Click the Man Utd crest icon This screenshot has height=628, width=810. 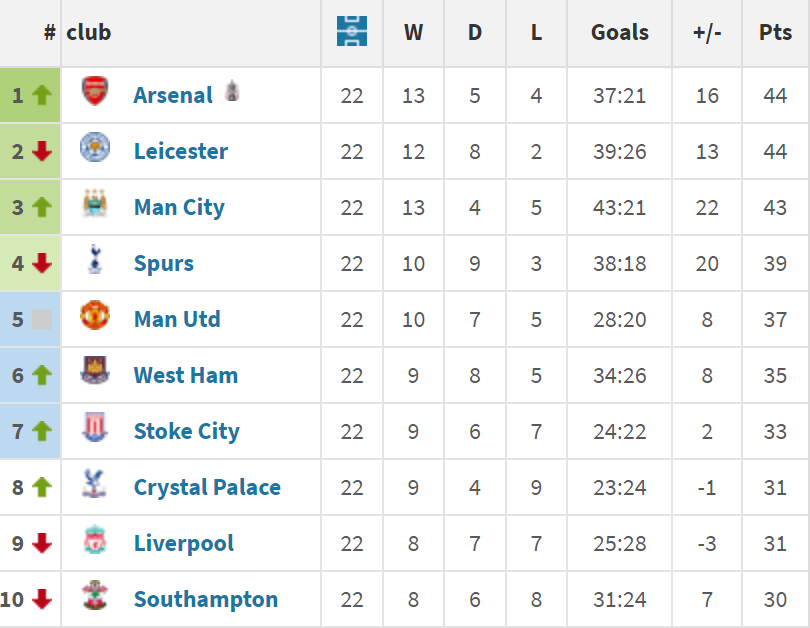94,316
